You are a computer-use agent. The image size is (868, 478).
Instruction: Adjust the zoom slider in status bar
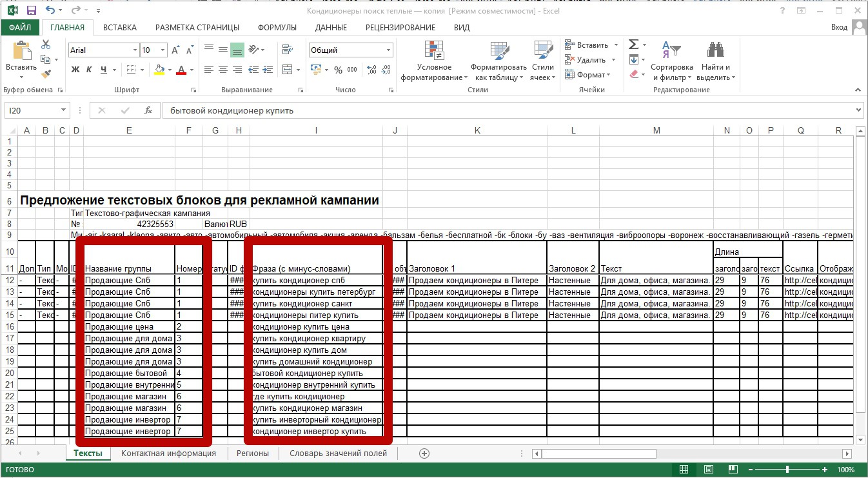click(787, 470)
